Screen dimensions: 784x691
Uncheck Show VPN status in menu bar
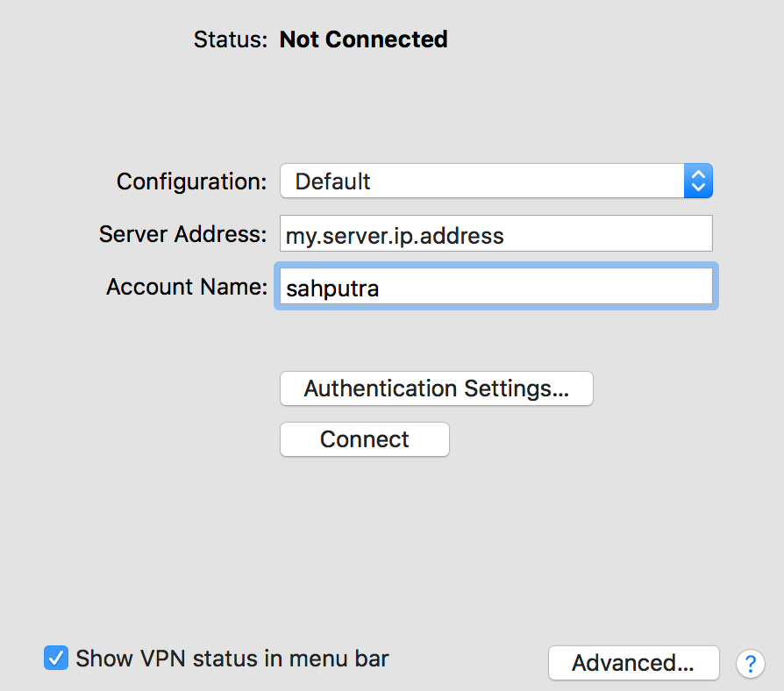[56, 658]
